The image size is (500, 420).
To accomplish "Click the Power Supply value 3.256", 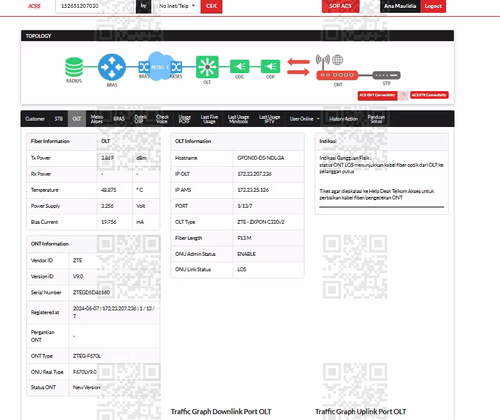I will 107,206.
